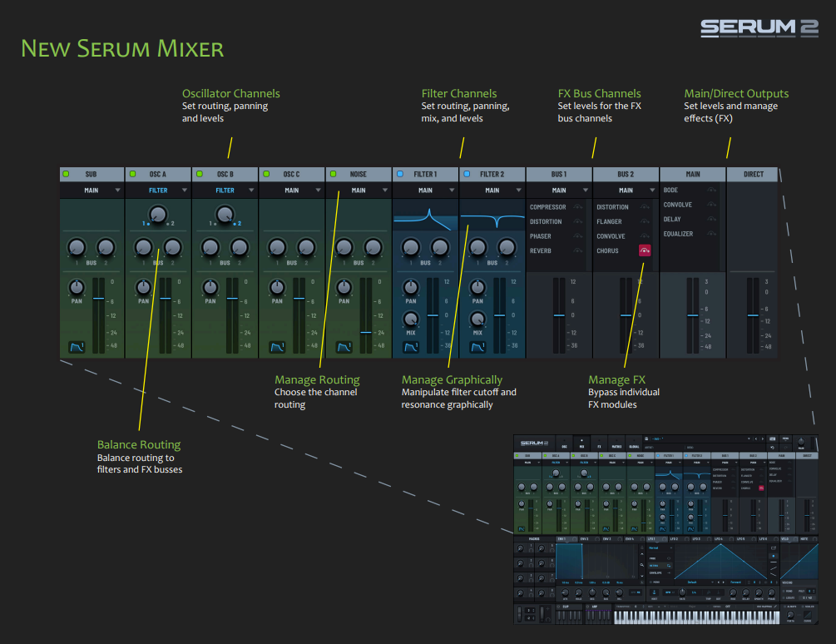Bypass the DELAY effect
Screen dimensions: 836x644
pyautogui.click(x=711, y=219)
